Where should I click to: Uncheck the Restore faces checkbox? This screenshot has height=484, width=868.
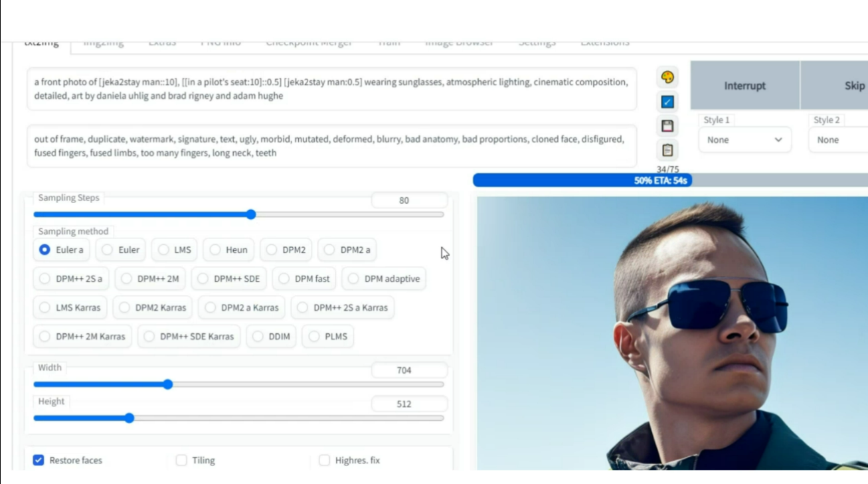(39, 460)
